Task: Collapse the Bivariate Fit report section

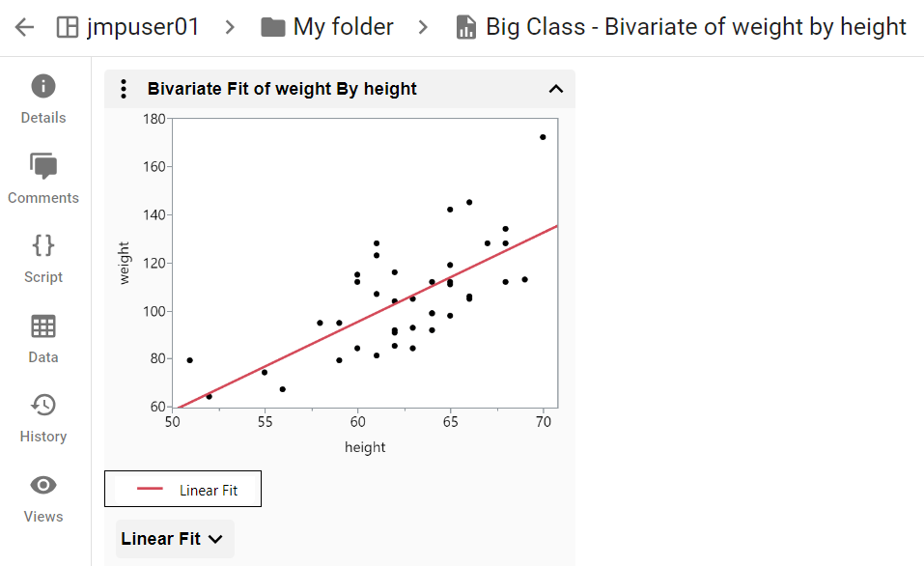Action: (555, 89)
